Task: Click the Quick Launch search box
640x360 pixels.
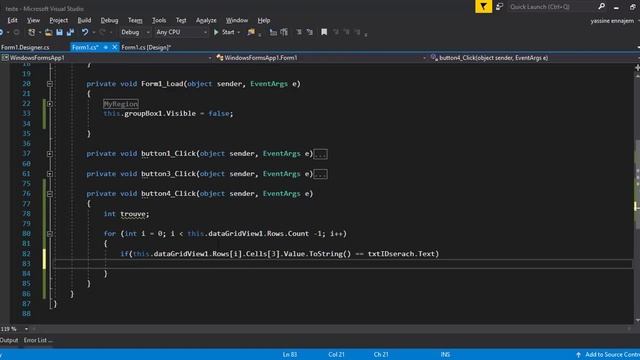Action: [x=551, y=7]
